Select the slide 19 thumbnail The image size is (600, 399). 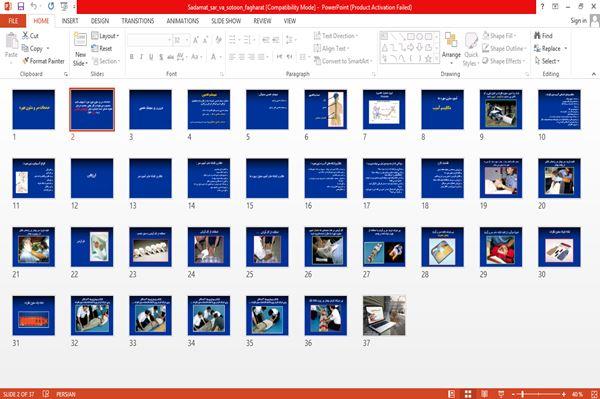(501, 178)
